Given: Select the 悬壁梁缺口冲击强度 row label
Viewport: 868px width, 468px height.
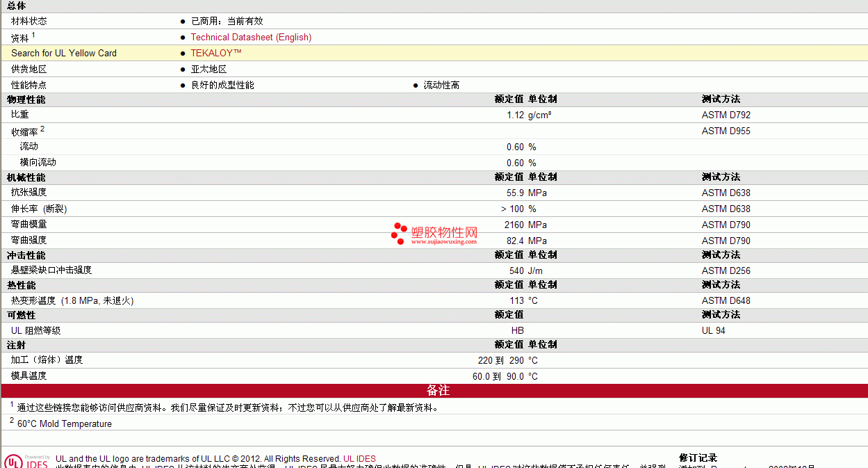Looking at the screenshot, I should coord(51,271).
